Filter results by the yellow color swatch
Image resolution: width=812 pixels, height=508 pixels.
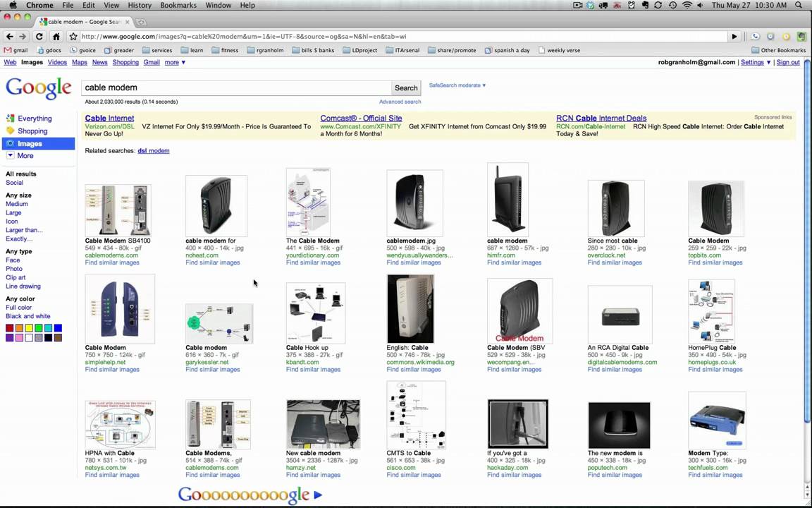tap(29, 328)
